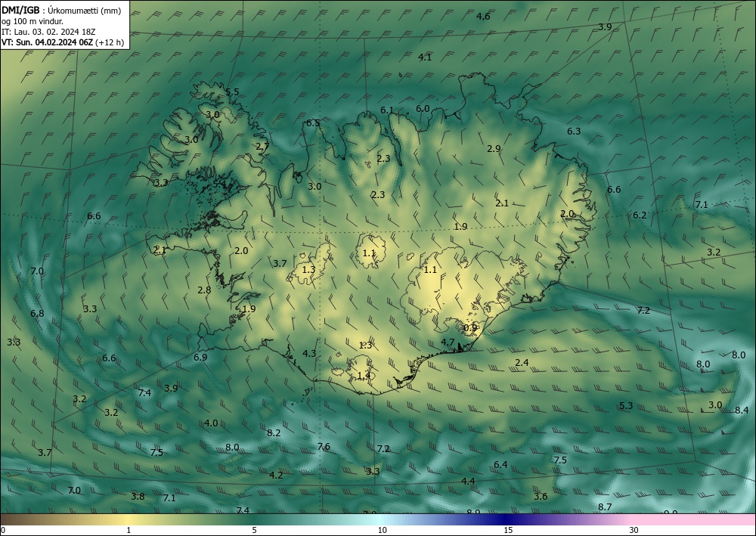The height and width of the screenshot is (536, 756).
Task: Click the 5.3 value southeast of Iceland
Action: [x=626, y=406]
